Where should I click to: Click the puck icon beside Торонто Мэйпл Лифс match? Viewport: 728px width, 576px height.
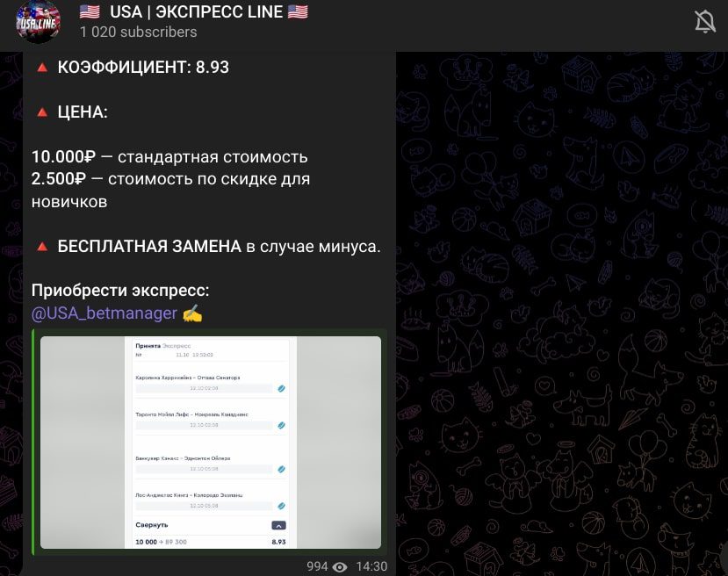coord(280,424)
